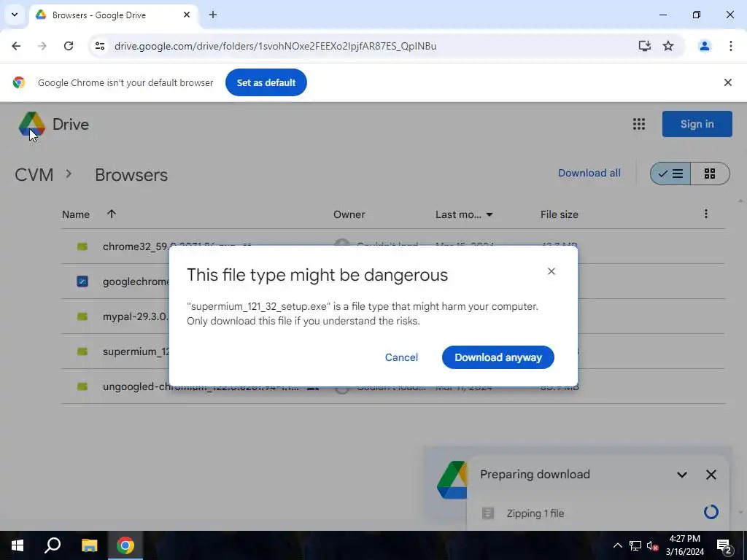Click the ungoogled-chromium file type icon
The width and height of the screenshot is (747, 560).
[x=82, y=386]
